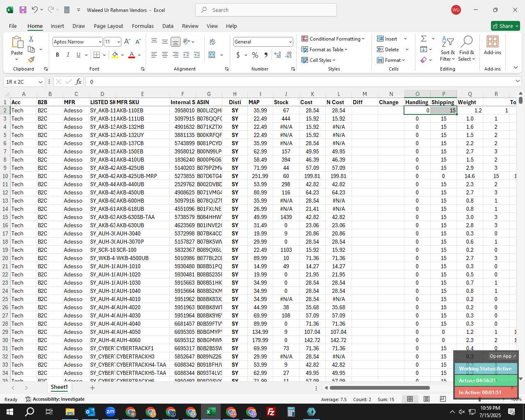Click Delete in the Cells group

(393, 49)
